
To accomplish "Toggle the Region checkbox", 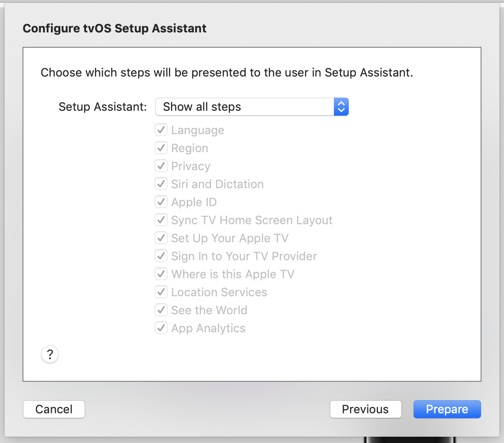I will pyautogui.click(x=161, y=148).
